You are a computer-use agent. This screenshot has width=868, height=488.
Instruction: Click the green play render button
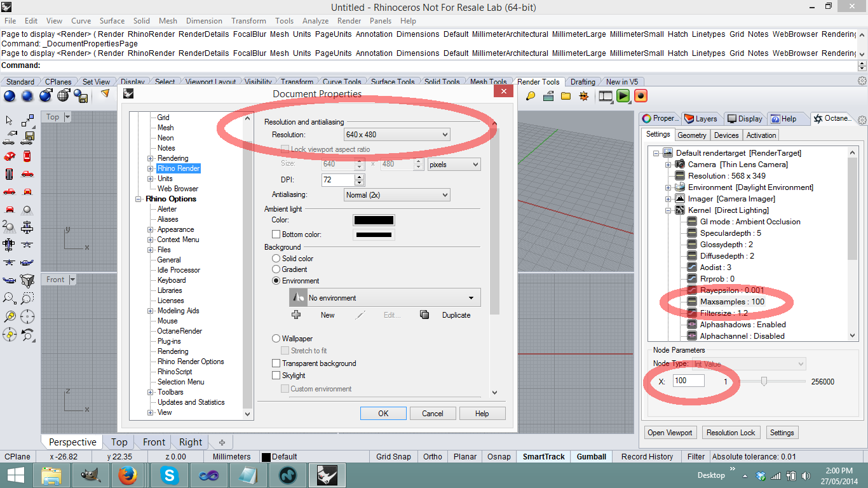click(623, 96)
